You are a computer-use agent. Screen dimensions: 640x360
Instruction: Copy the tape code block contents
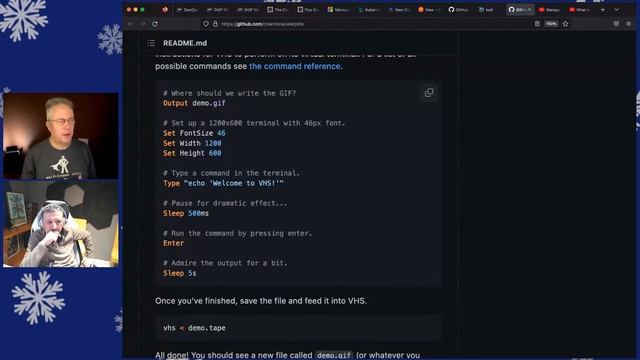[429, 93]
